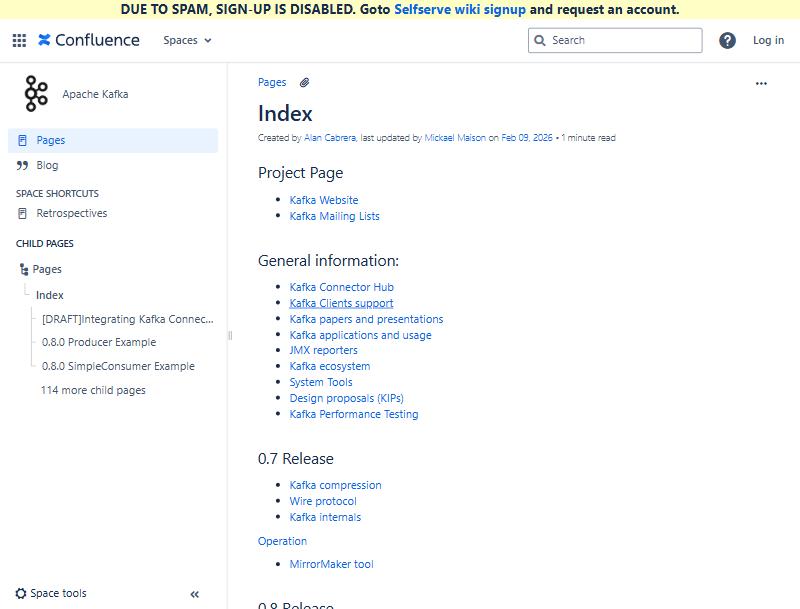Open the attachments paperclip icon

[x=305, y=83]
